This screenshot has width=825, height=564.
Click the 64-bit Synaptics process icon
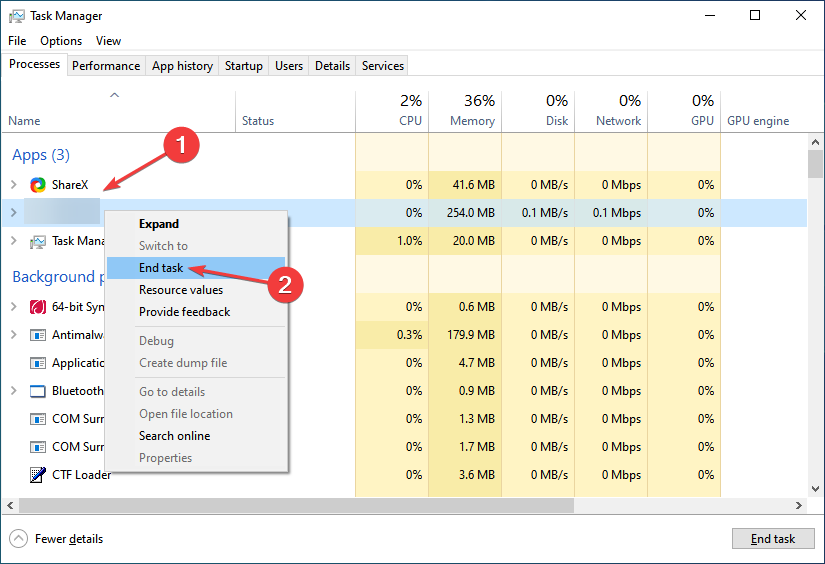point(37,307)
